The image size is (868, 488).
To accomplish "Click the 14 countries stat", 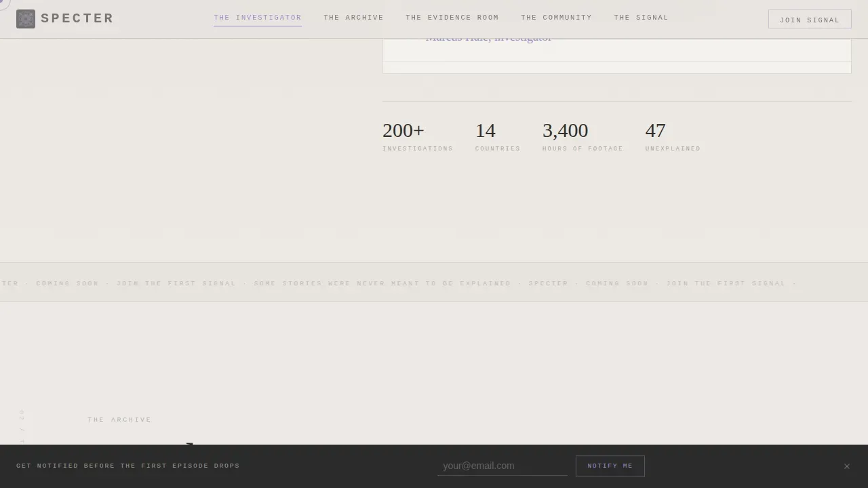I will (x=498, y=136).
